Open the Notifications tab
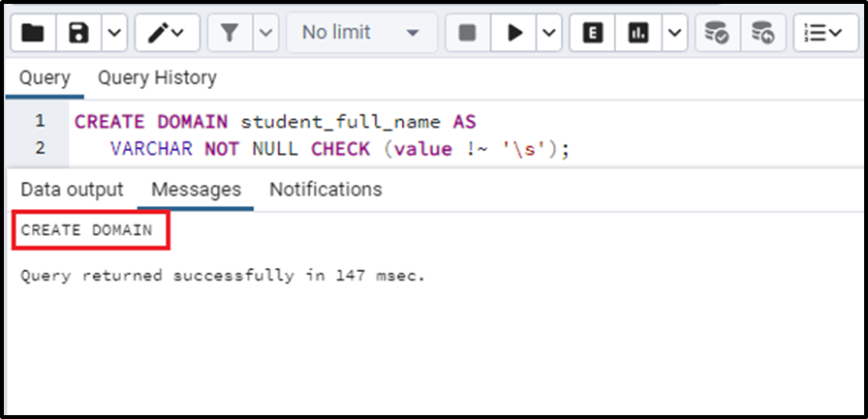 325,190
